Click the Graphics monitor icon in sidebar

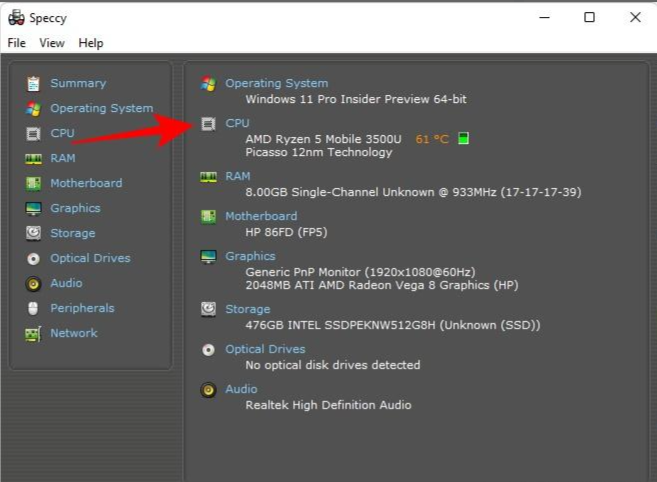[x=33, y=208]
